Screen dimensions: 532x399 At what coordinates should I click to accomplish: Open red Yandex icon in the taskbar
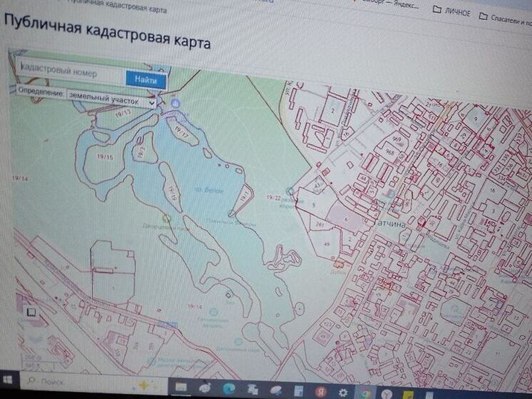[321, 392]
